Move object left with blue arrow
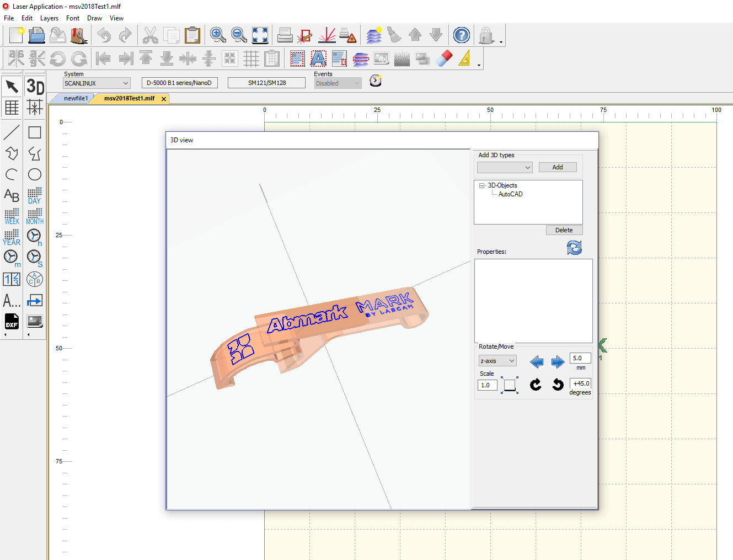Image resolution: width=733 pixels, height=560 pixels. tap(536, 362)
